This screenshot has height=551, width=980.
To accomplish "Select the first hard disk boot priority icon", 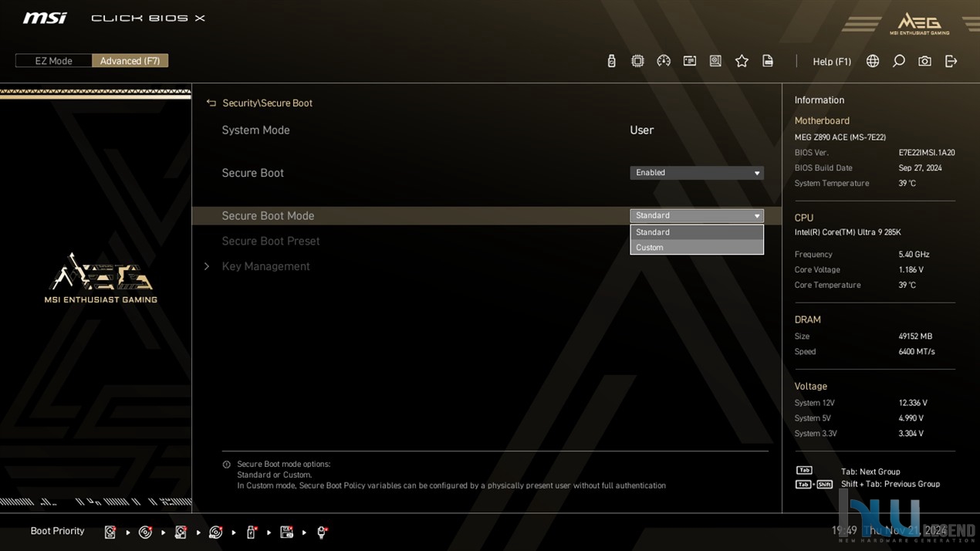I will [110, 532].
